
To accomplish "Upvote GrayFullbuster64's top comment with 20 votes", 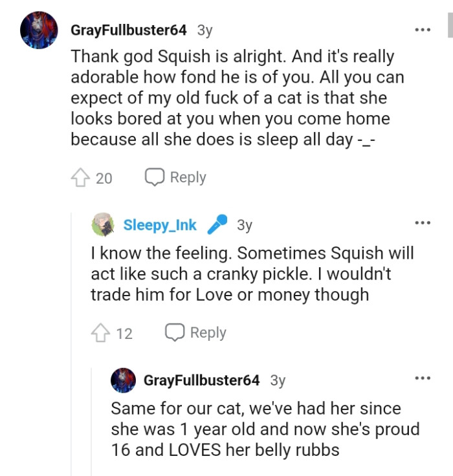I will 80,178.
